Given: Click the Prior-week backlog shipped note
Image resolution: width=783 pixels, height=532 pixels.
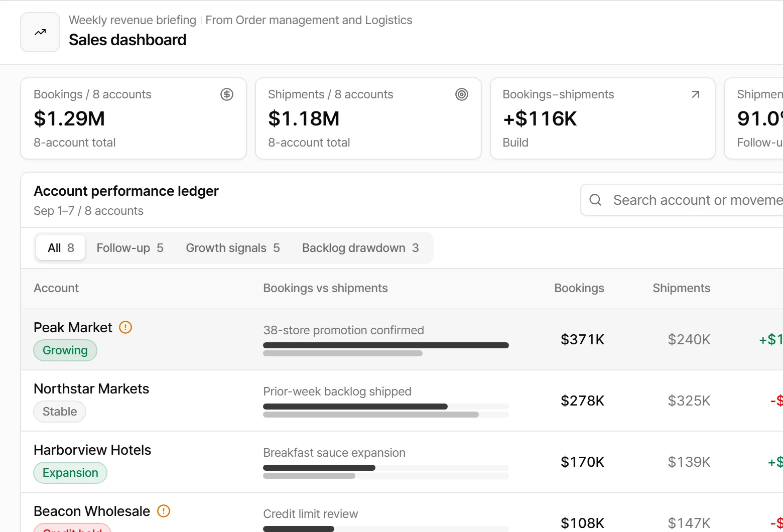Looking at the screenshot, I should 337,391.
